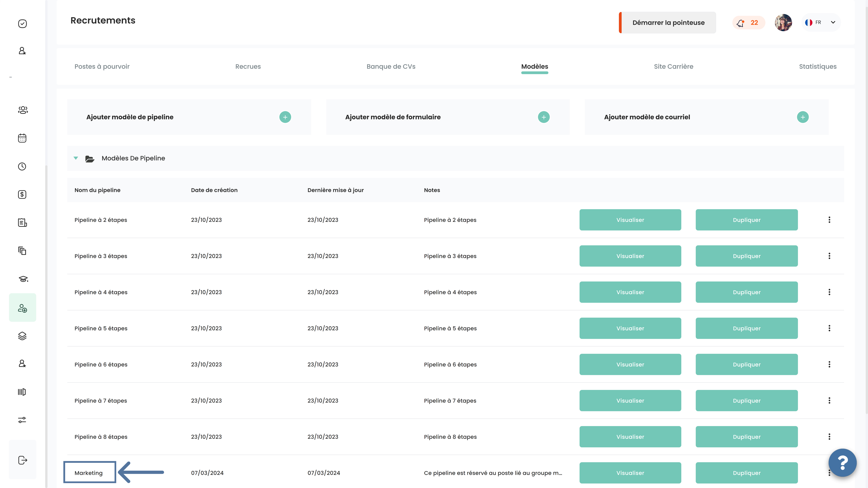Viewport: 868px width, 488px height.
Task: Click plus icon for Ajouter modèle de courriel
Action: (x=803, y=117)
